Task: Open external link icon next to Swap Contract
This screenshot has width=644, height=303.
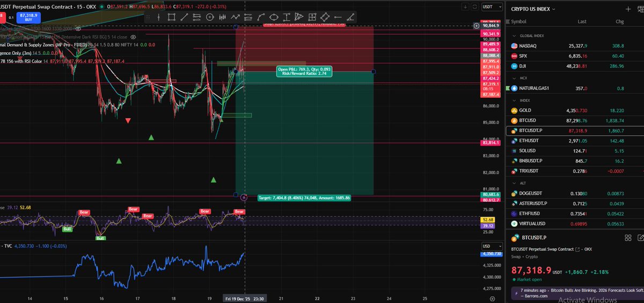Action: click(x=577, y=250)
